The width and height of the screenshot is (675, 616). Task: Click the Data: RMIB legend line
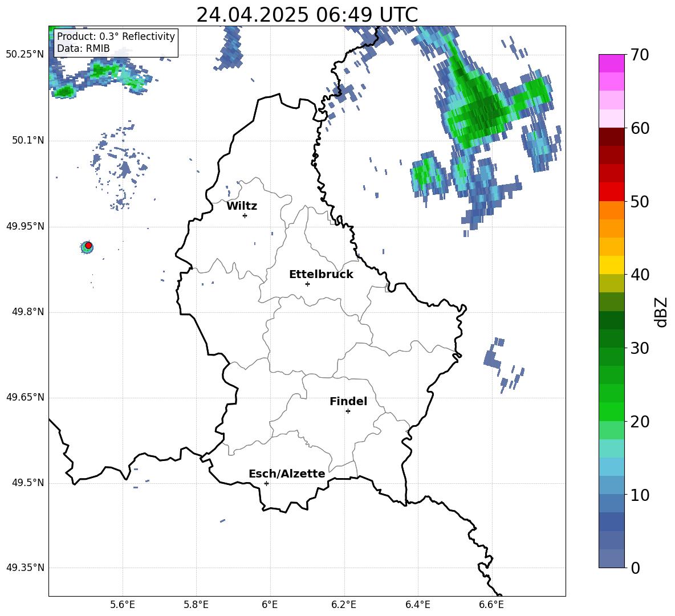83,48
